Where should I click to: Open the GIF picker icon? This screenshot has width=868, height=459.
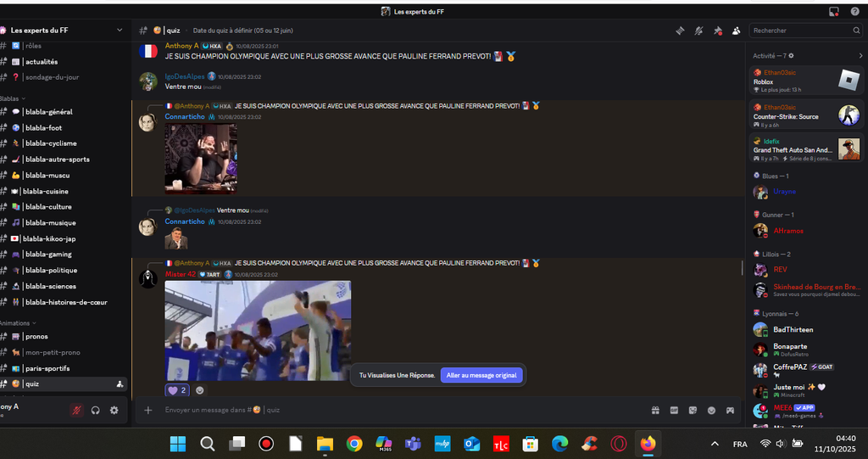[x=674, y=411]
